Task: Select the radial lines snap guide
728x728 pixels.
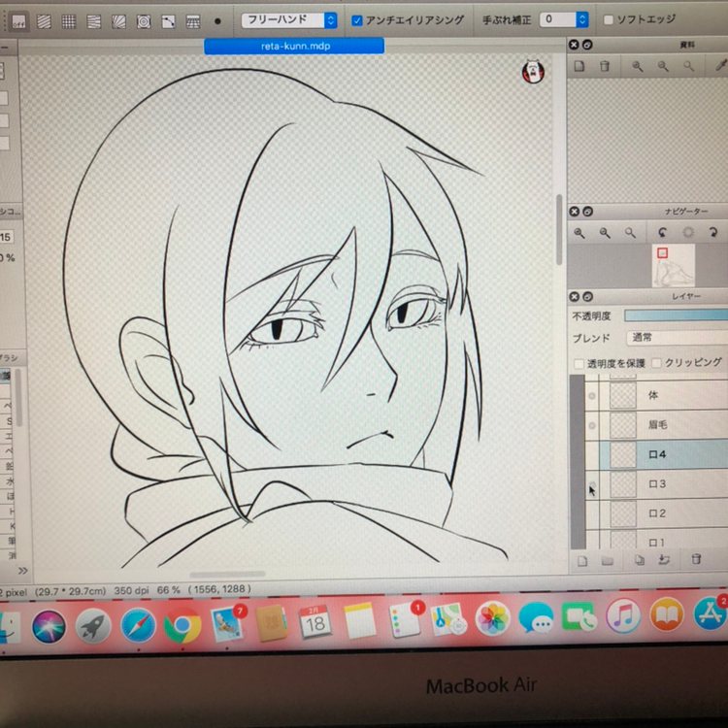Action: 118,21
